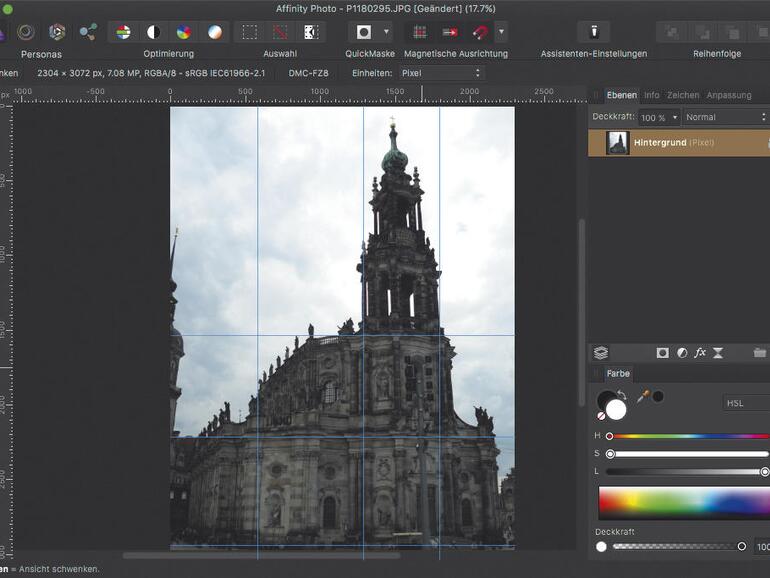Switch to the Anpassung tab
This screenshot has height=578, width=770.
coord(728,95)
